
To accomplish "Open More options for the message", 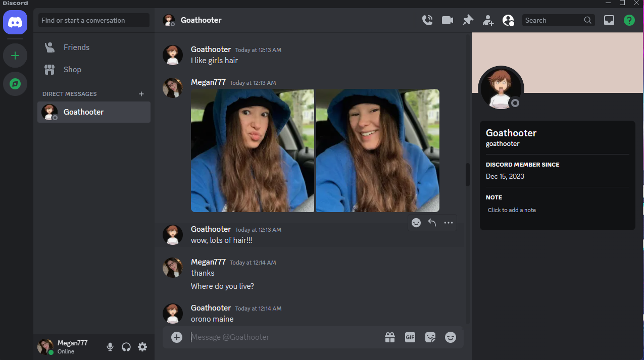I will (x=449, y=223).
